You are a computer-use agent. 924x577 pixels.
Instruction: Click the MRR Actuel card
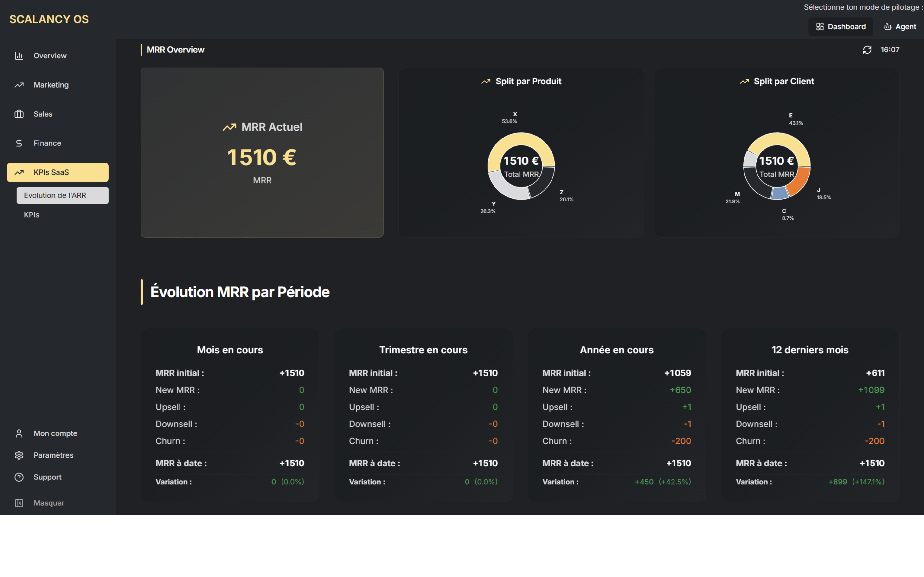262,153
